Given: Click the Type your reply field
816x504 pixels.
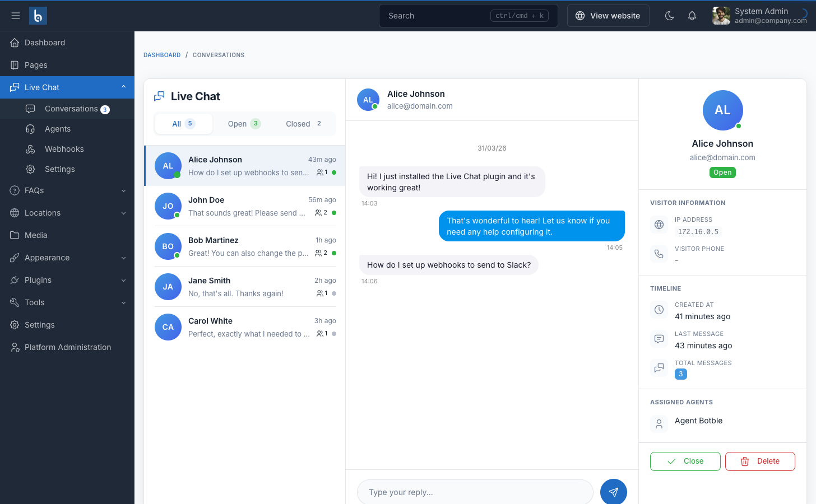Looking at the screenshot, I should click(x=475, y=492).
